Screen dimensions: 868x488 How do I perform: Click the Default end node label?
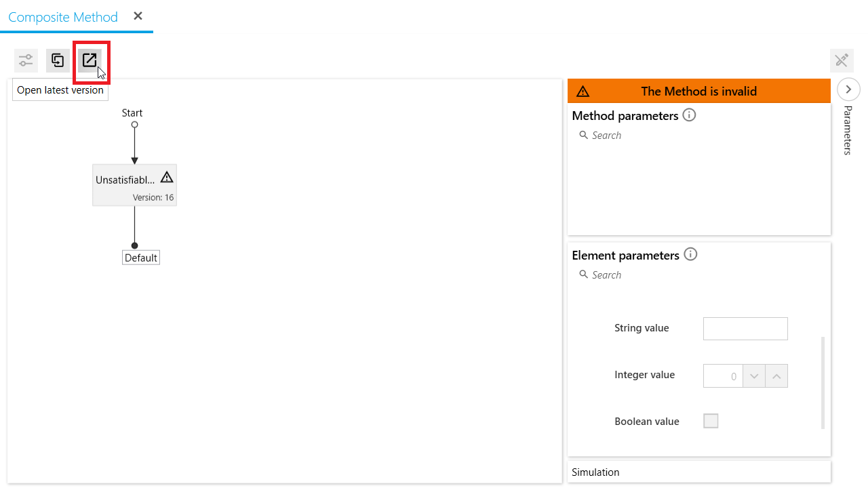141,258
